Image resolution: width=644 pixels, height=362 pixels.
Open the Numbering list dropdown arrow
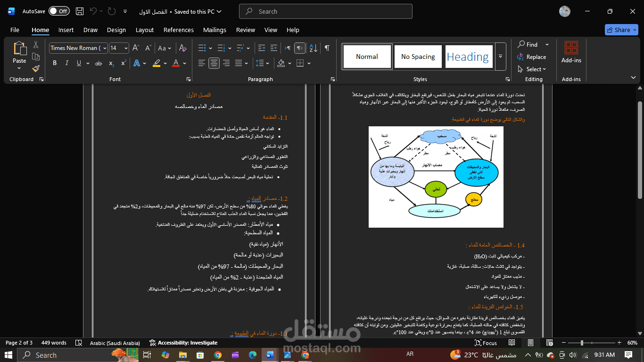point(229,48)
